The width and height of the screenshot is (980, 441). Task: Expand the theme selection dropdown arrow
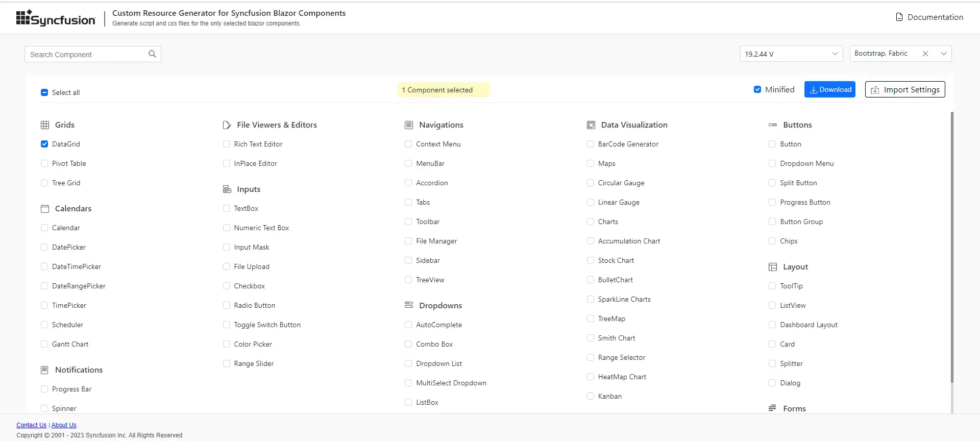click(944, 54)
